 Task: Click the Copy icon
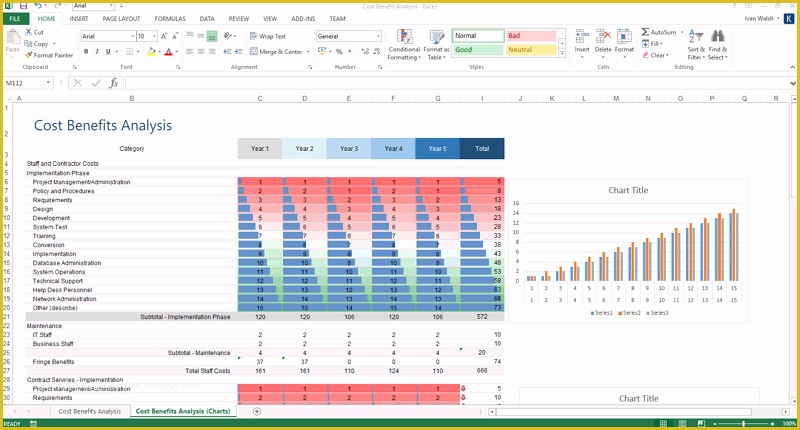pos(29,43)
